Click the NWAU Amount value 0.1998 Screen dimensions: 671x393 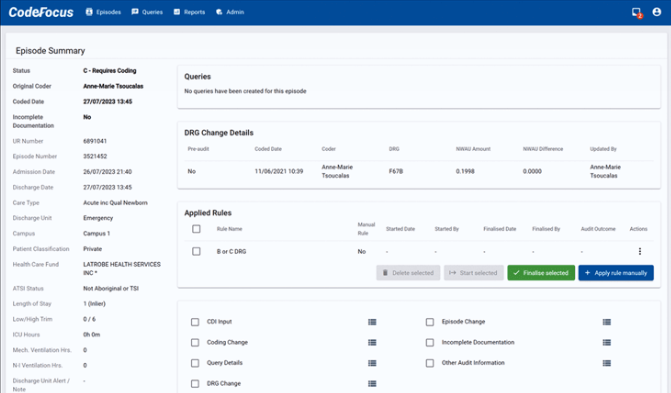[x=465, y=171]
